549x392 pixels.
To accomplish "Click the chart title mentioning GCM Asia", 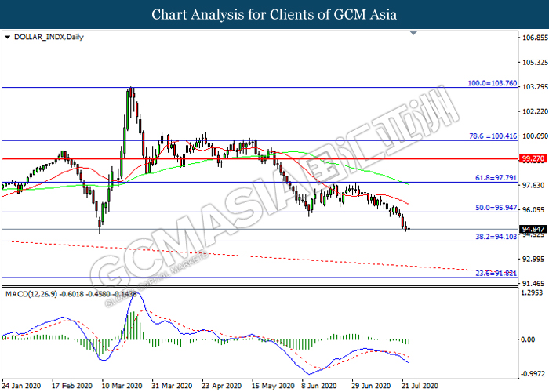I will point(274,14).
